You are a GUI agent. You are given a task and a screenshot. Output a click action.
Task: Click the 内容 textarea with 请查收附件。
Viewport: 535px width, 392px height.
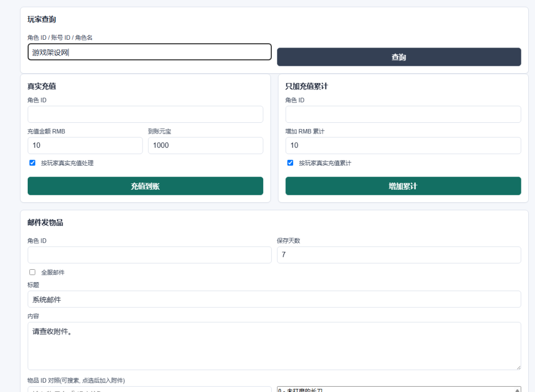click(x=274, y=346)
